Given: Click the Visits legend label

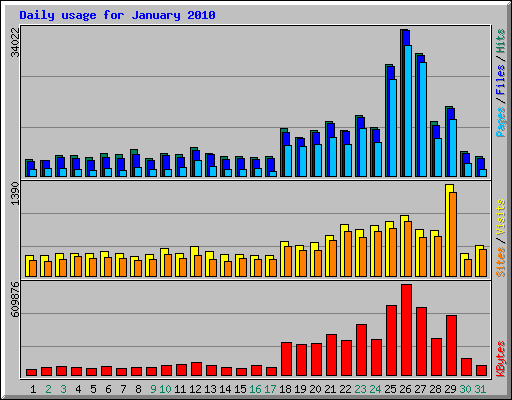Looking at the screenshot, I should point(501,217).
